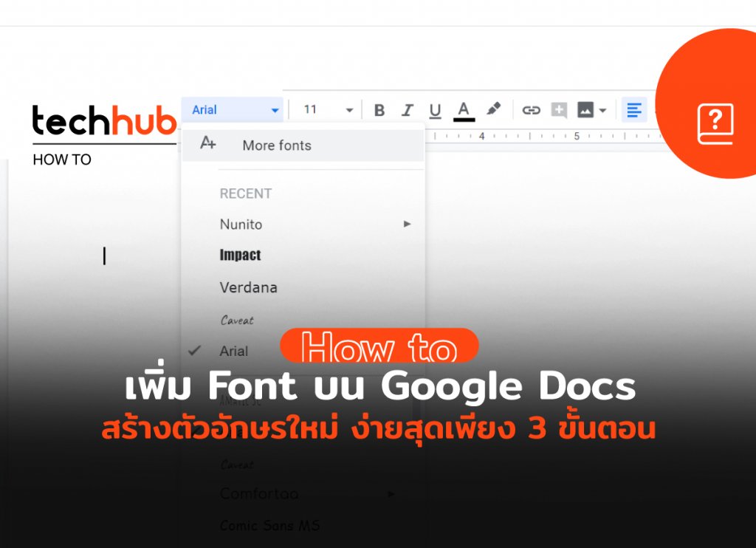Open More fonts
Image resolution: width=756 pixels, height=548 pixels.
[276, 145]
